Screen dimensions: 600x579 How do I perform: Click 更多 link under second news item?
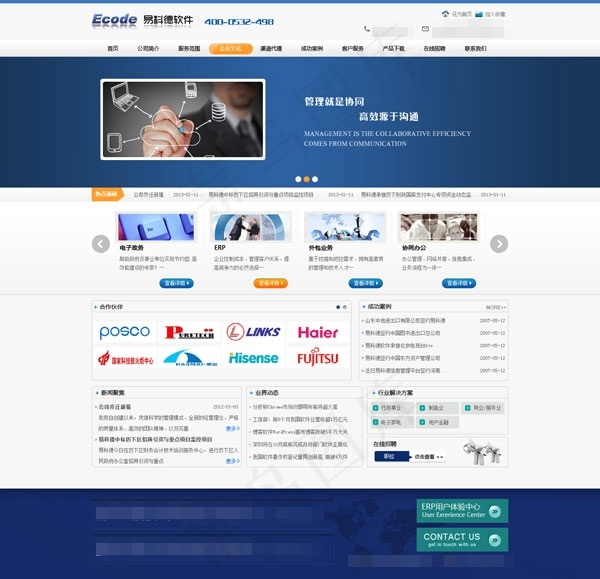(233, 461)
